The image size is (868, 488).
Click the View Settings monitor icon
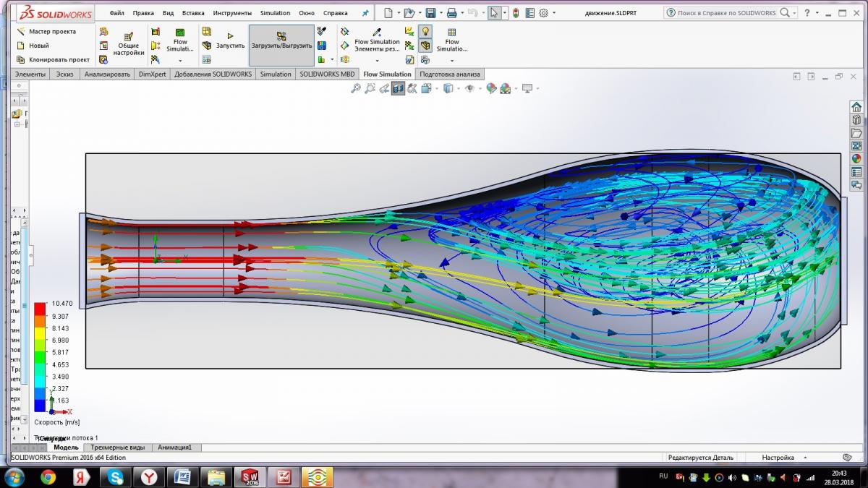coord(527,88)
